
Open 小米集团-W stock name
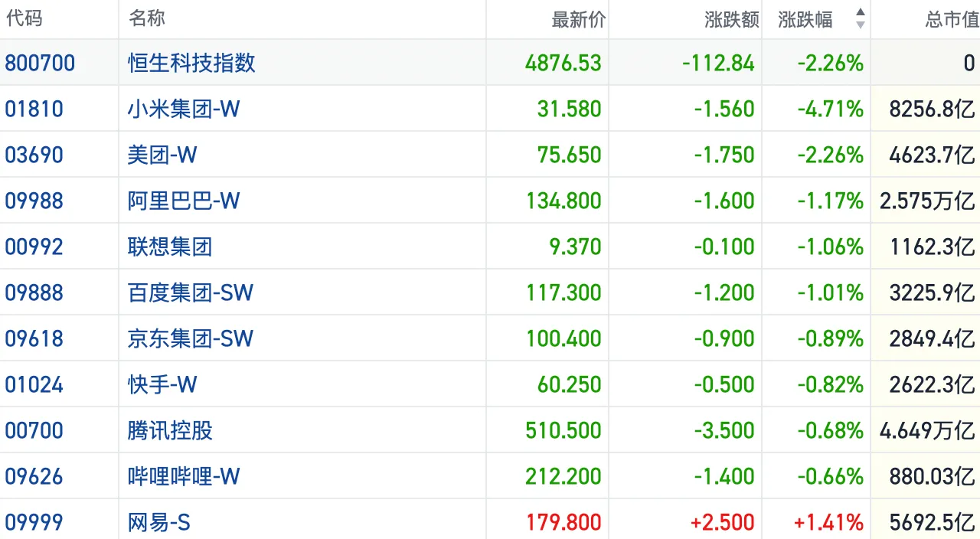click(184, 109)
